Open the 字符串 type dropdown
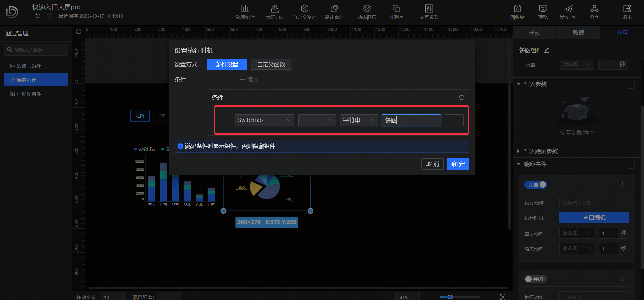This screenshot has height=300, width=644. pos(359,120)
